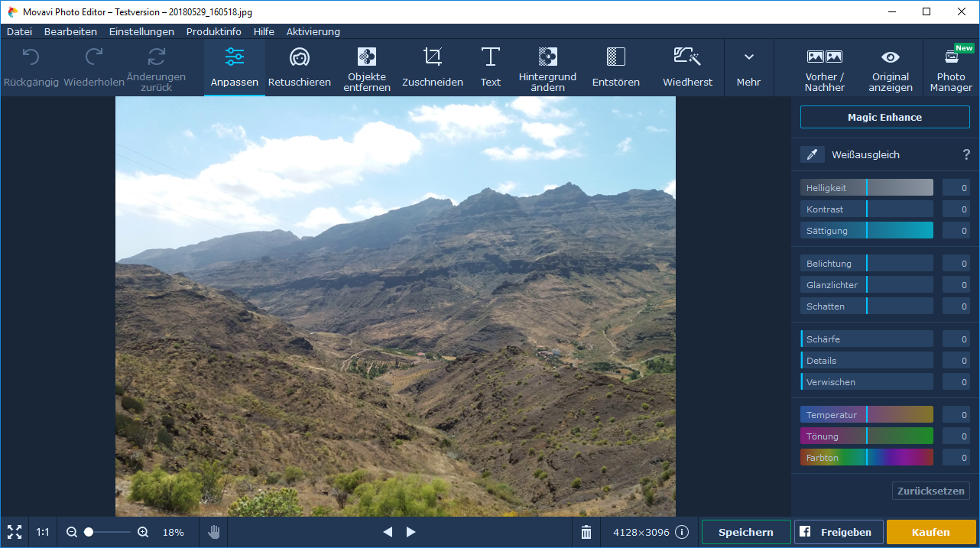Open the Photo Manager
Image resolution: width=980 pixels, height=548 pixels.
(952, 67)
